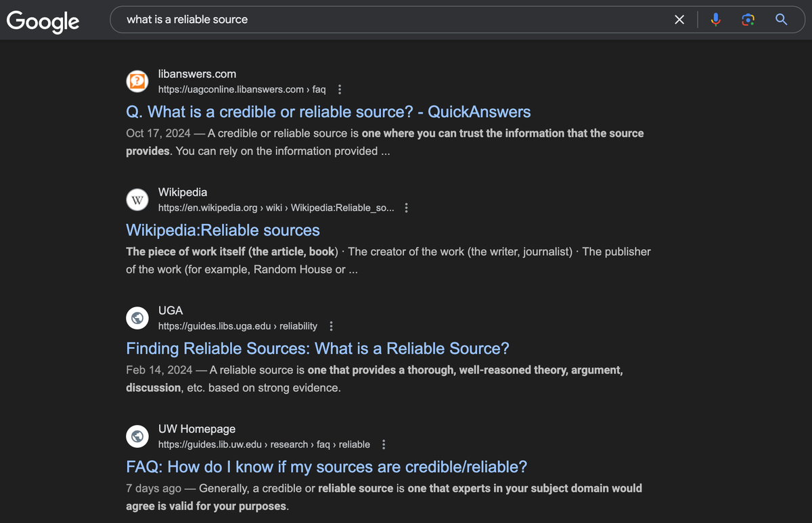812x523 pixels.
Task: Open the UGA Finding Reliable Sources guide
Action: coord(317,348)
